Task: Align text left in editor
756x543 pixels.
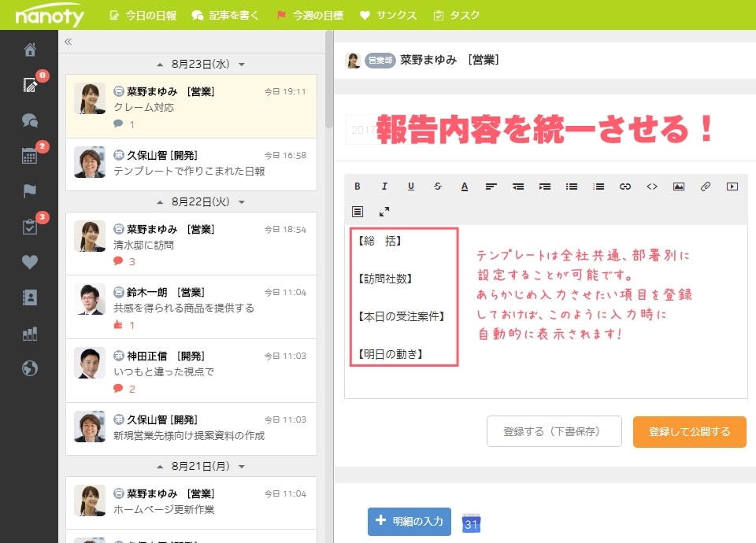Action: tap(491, 187)
